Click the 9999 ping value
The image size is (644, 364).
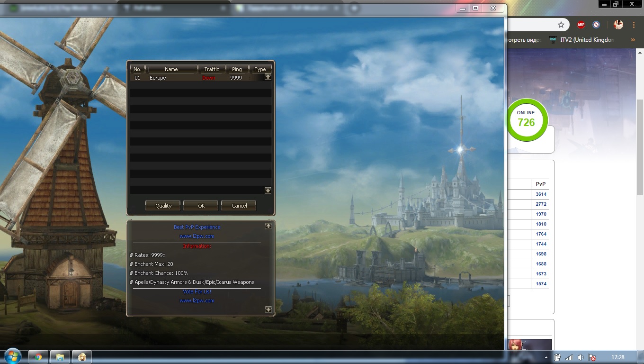tap(236, 78)
